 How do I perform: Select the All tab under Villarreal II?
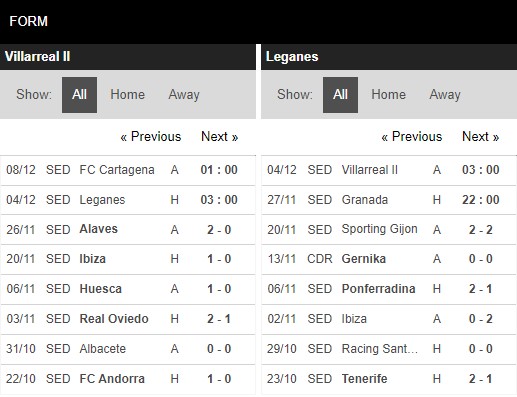(79, 95)
